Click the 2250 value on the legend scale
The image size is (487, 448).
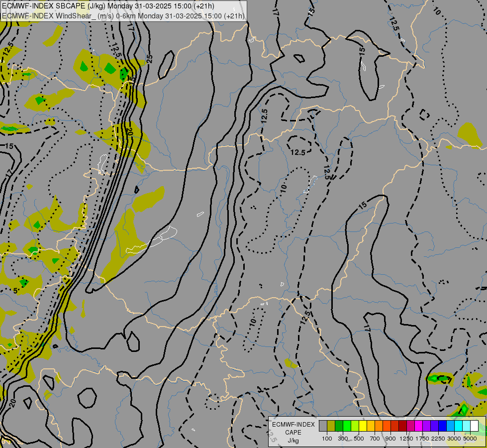click(439, 439)
